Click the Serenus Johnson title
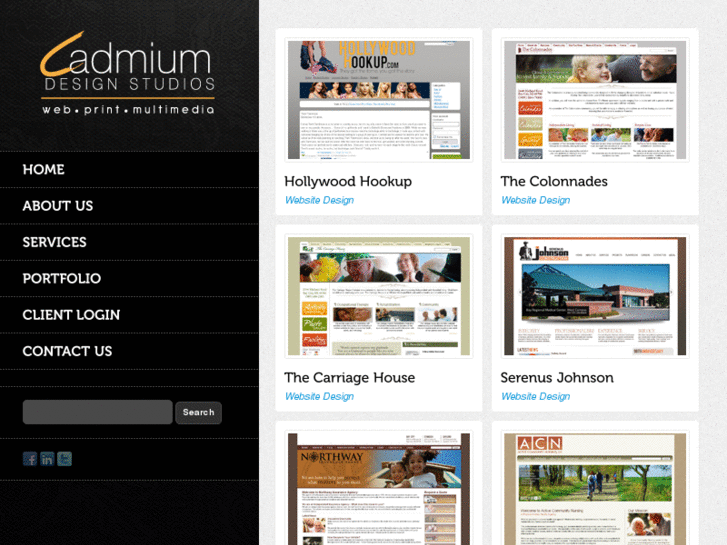Viewport: 727px width, 545px height. [x=557, y=378]
